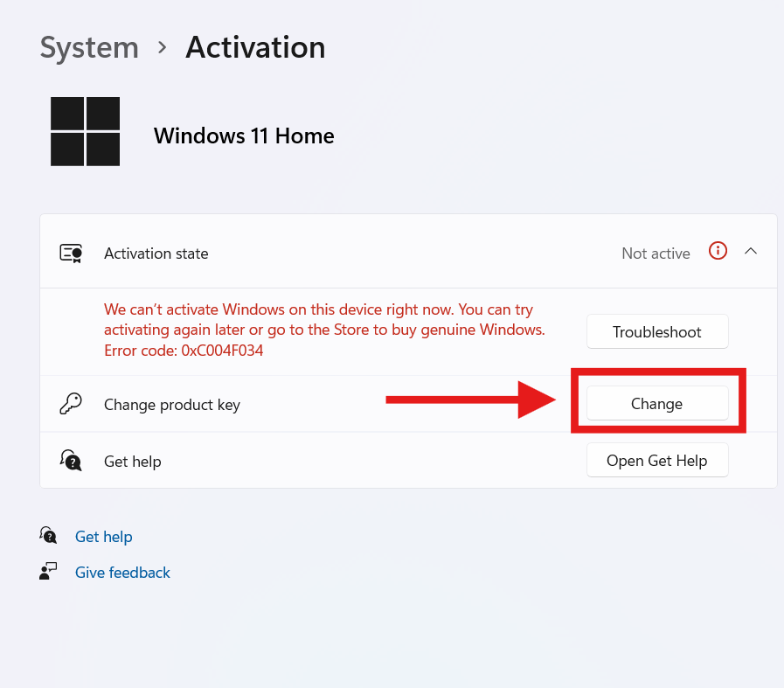Screen dimensions: 784x688
Task: Open the Troubleshoot activation button
Action: 657,331
